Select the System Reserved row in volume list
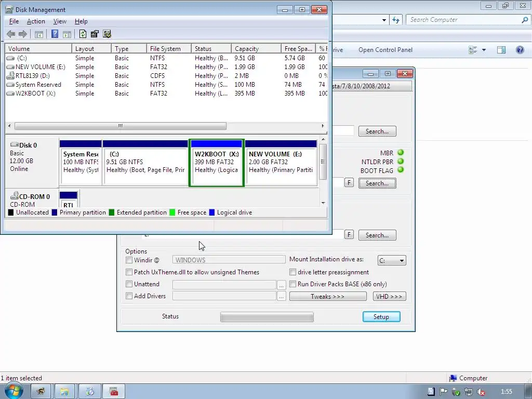Viewport: 532px width, 399px height. (x=166, y=85)
